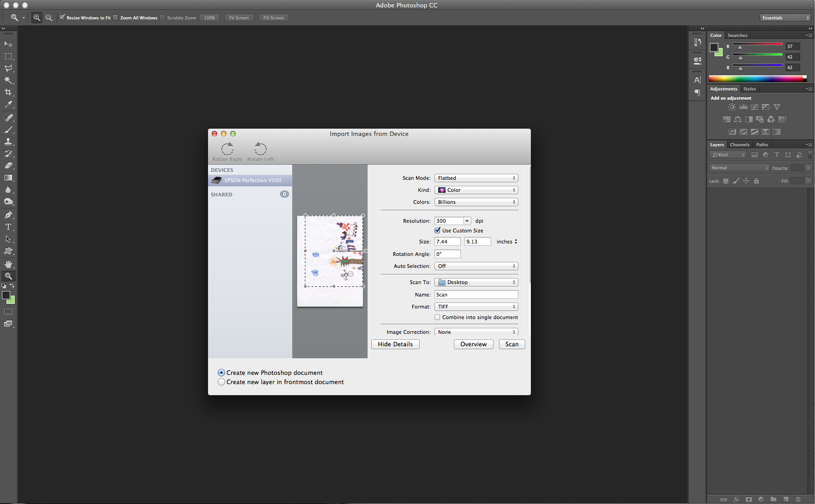Image resolution: width=815 pixels, height=504 pixels.
Task: Switch to the Swatches tab
Action: pyautogui.click(x=737, y=35)
